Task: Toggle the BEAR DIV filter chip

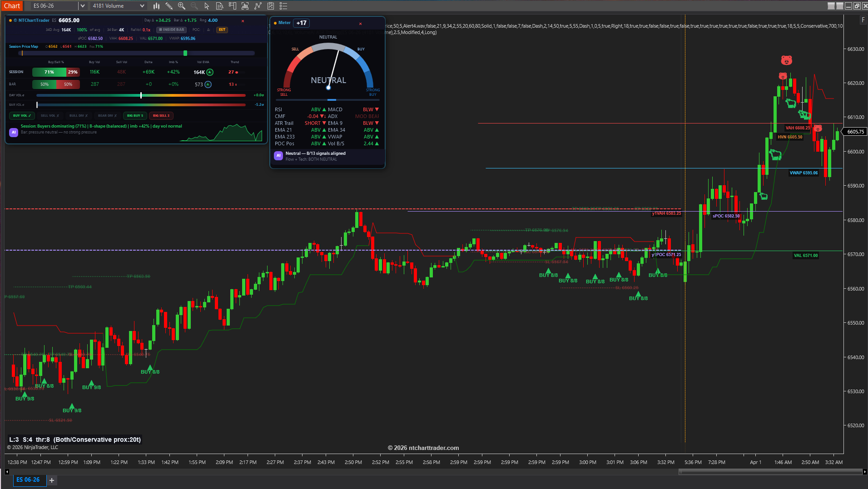Action: [x=107, y=116]
